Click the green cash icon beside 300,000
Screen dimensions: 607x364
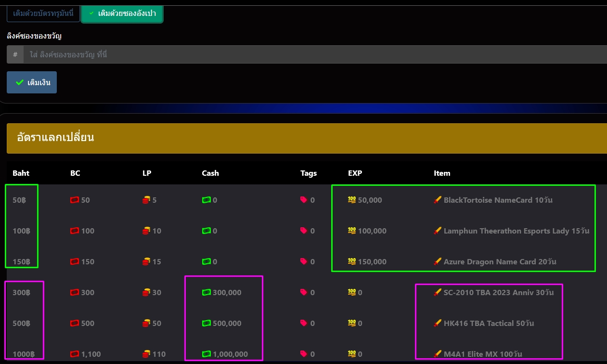(x=207, y=292)
